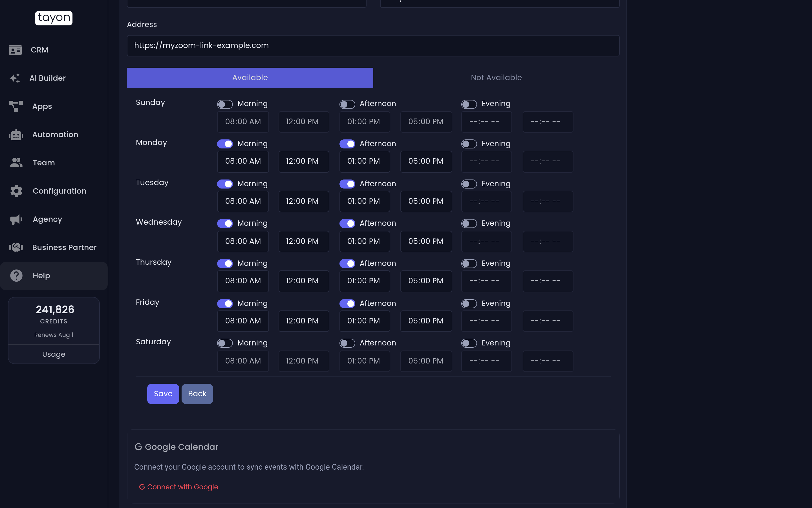Click the Help question mark icon
812x508 pixels.
[16, 276]
